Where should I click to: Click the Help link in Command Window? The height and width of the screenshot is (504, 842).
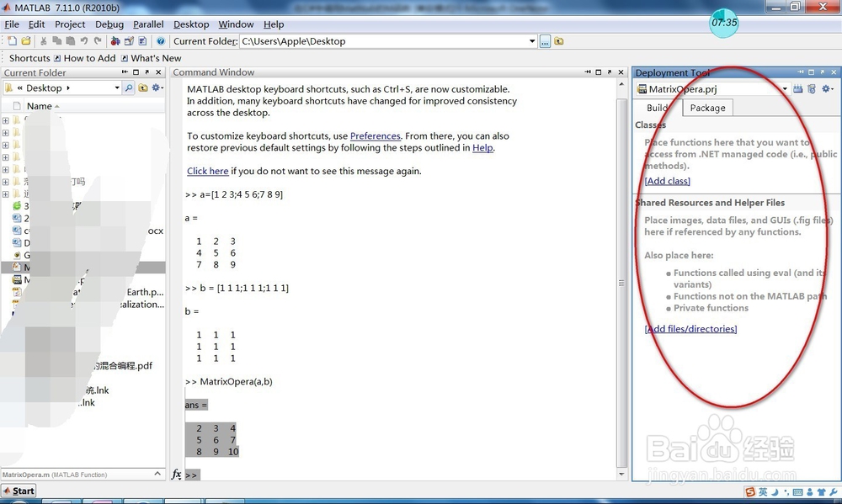pyautogui.click(x=482, y=147)
